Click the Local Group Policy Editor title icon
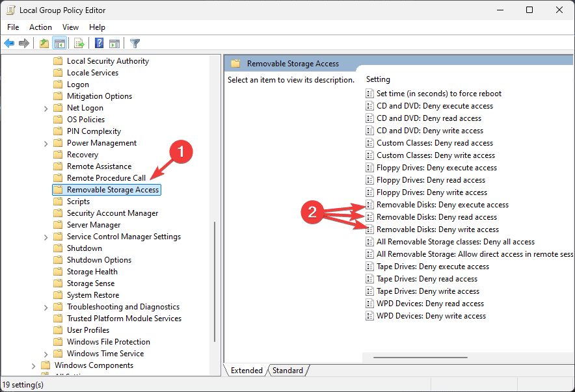 (x=10, y=10)
